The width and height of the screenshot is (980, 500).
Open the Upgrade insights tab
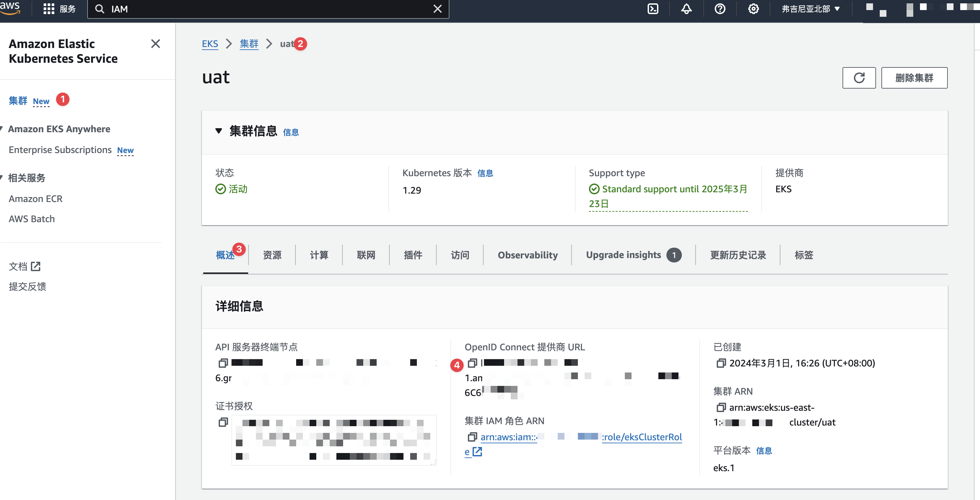point(634,255)
